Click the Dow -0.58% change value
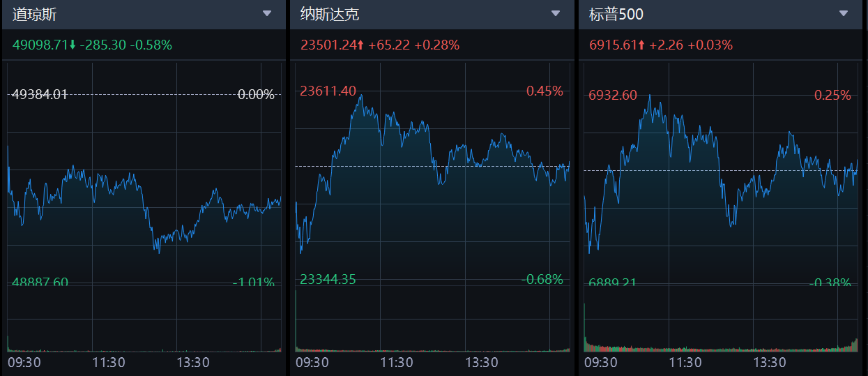This screenshot has width=868, height=376. pyautogui.click(x=153, y=45)
